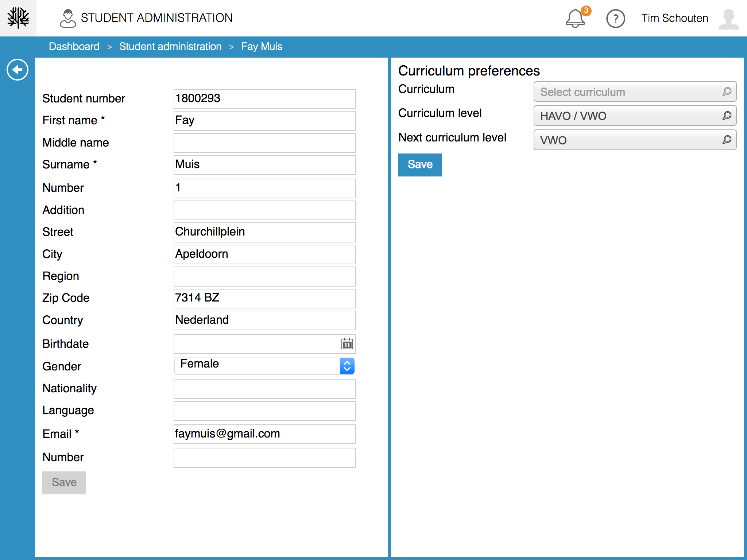Viewport: 747px width, 560px height.
Task: Open the Gender dropdown
Action: click(x=264, y=366)
